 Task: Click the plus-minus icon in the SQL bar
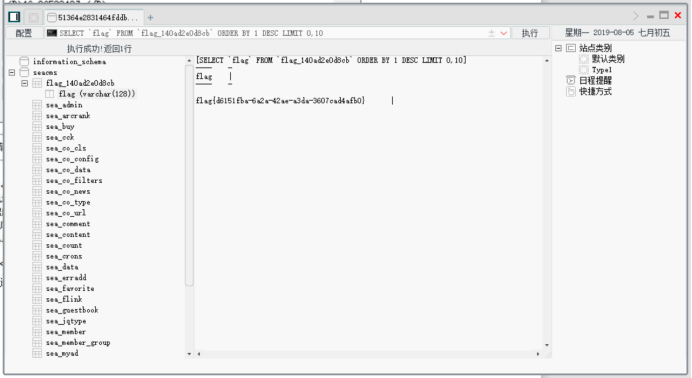tap(492, 33)
